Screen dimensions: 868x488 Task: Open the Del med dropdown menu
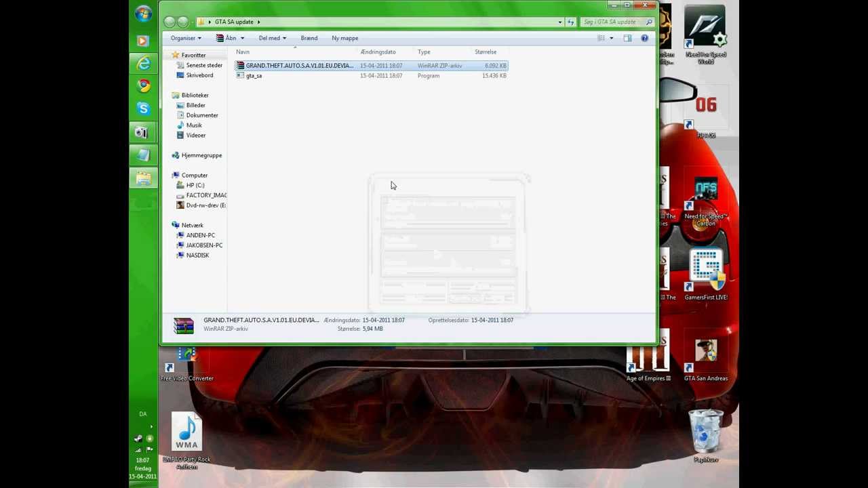coord(272,38)
